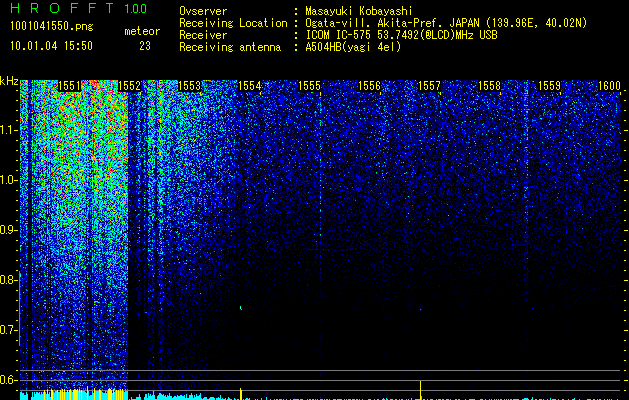629x400 pixels.
Task: Click the 1600 time marker
Action: coord(609,86)
